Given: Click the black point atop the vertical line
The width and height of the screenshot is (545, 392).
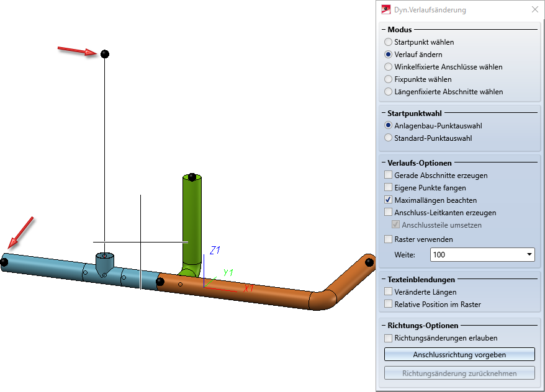Looking at the screenshot, I should click(105, 54).
